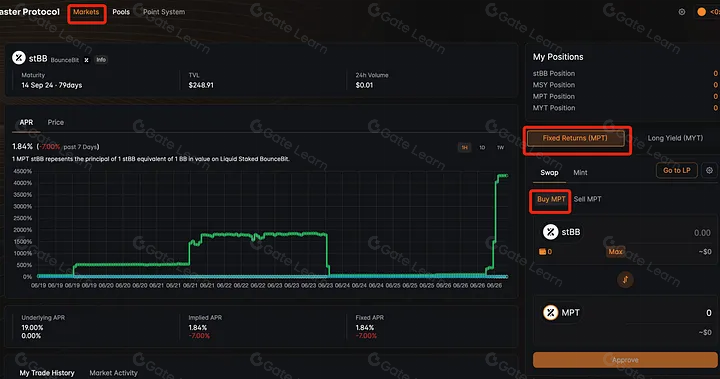Click the TVL value $248.91
This screenshot has height=379, width=720.
click(x=201, y=85)
